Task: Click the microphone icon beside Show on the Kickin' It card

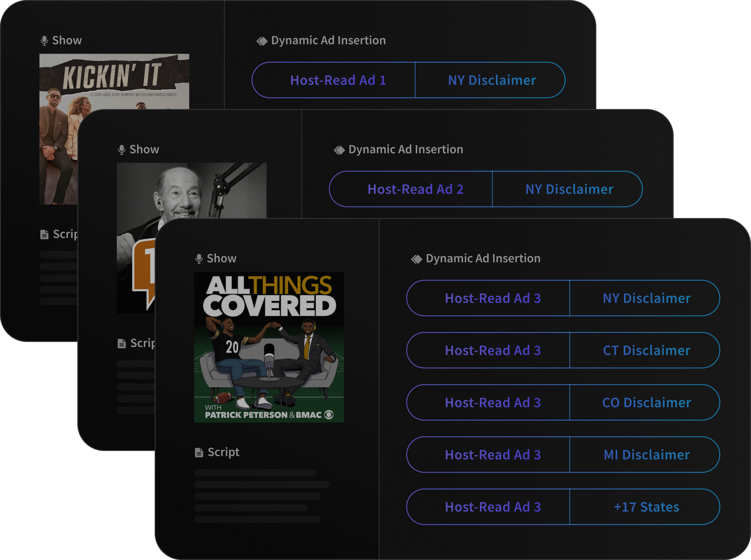Action: [44, 41]
